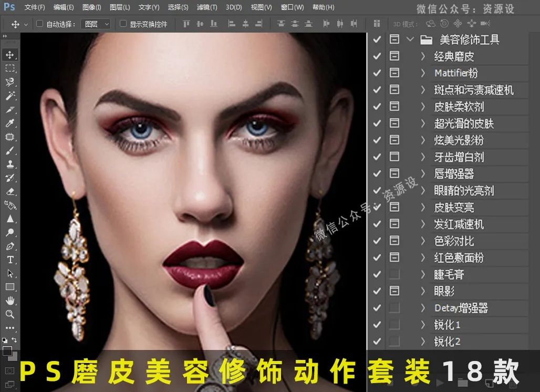This screenshot has height=392, width=540.
Task: Open the 图层 dropdown in options bar
Action: 98,24
